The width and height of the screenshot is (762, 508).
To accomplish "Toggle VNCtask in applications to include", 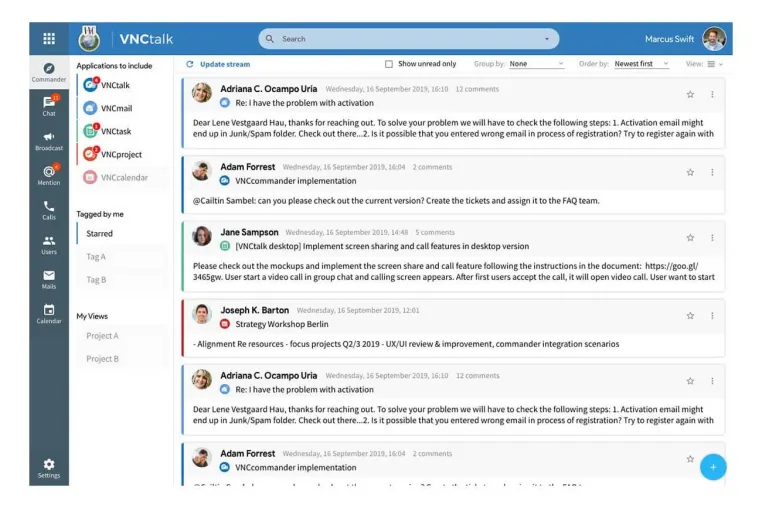I will point(116,131).
